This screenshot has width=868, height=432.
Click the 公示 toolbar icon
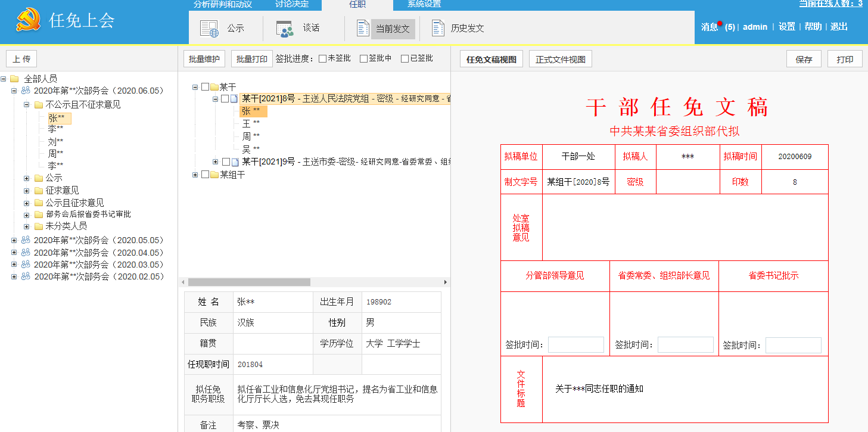tap(210, 28)
